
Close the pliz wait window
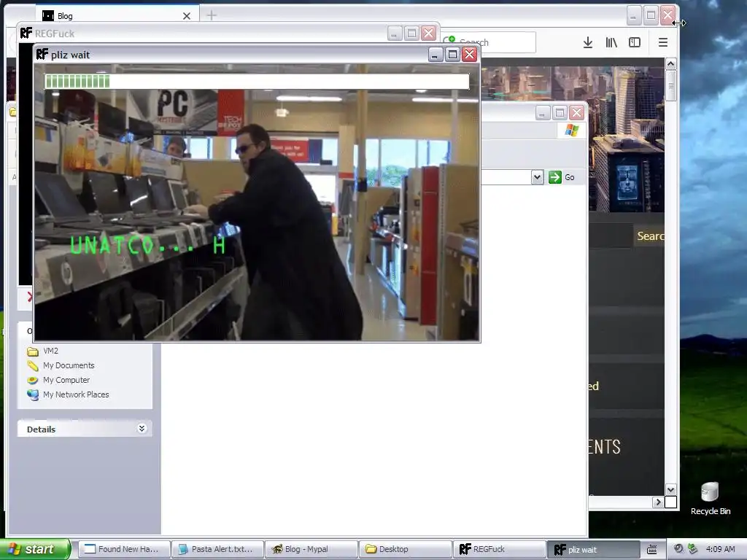pyautogui.click(x=470, y=55)
